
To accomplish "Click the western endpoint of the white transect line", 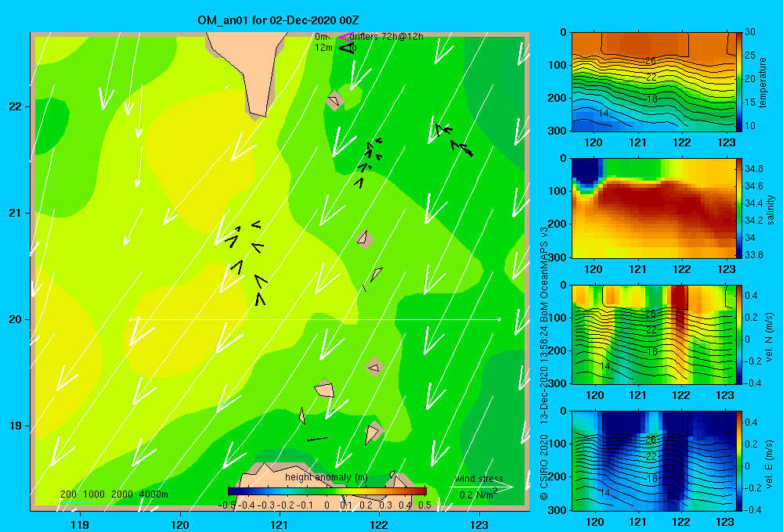I will (x=130, y=319).
